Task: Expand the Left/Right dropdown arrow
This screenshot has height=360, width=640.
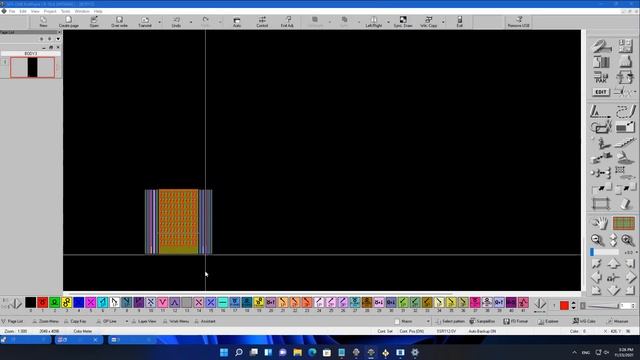Action: tap(388, 22)
